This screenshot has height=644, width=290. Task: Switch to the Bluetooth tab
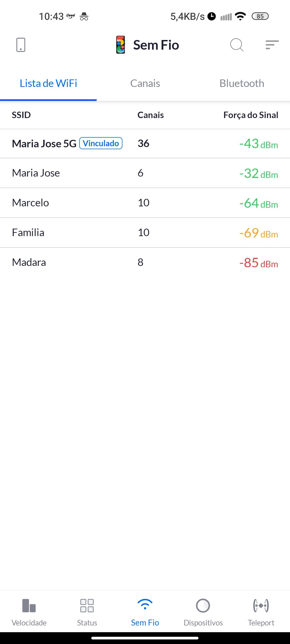click(x=242, y=83)
